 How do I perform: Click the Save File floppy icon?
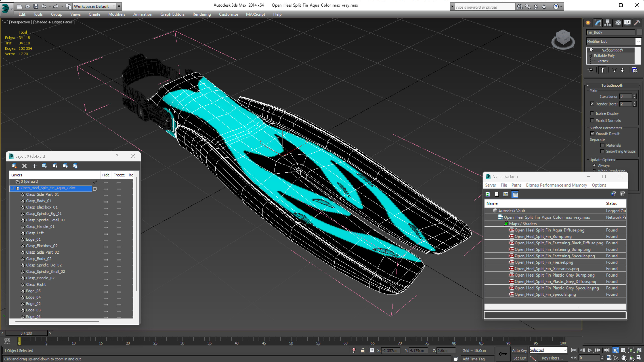pos(36,6)
